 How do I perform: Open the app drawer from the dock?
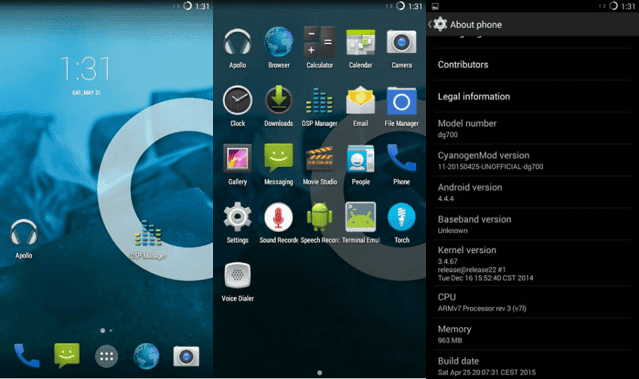[106, 357]
